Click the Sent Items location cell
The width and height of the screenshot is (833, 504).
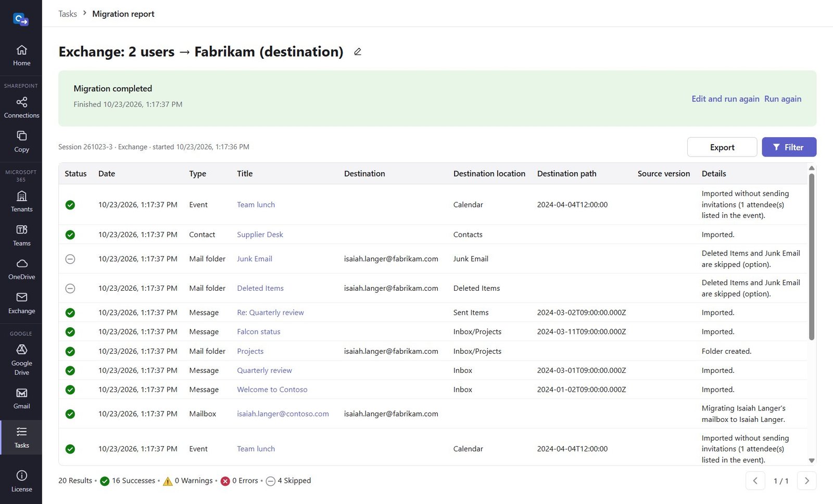[x=471, y=313]
